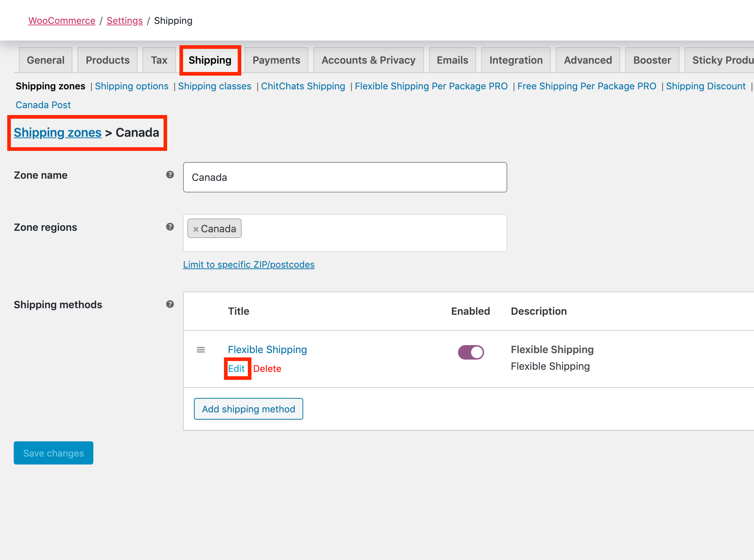Open the Shipping options subsection
The width and height of the screenshot is (754, 560).
[x=132, y=86]
